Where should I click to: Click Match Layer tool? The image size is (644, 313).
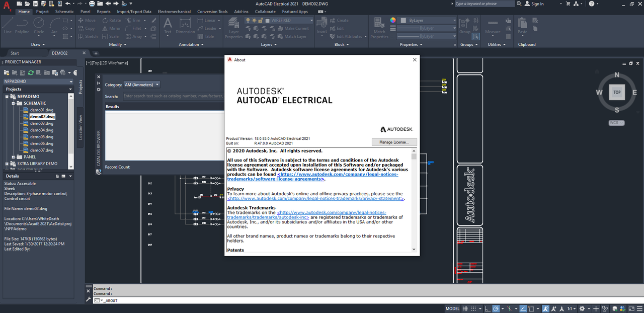pos(291,36)
